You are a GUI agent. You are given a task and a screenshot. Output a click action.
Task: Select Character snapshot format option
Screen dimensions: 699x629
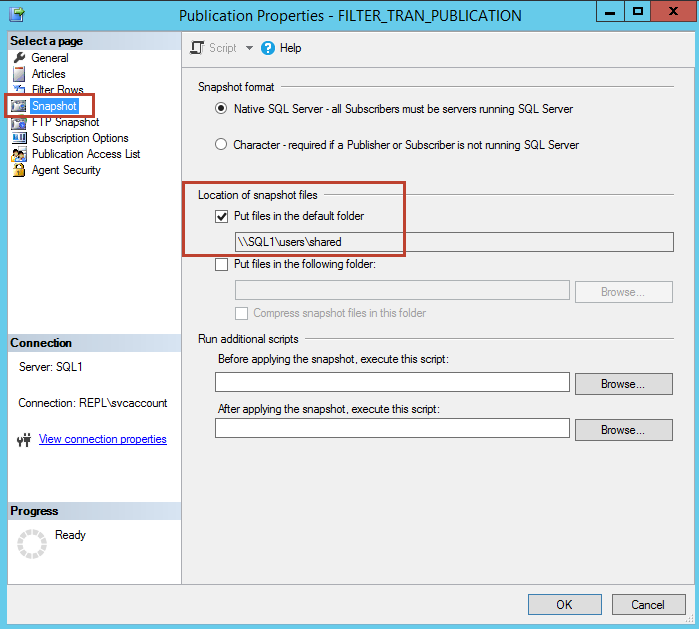pos(221,145)
